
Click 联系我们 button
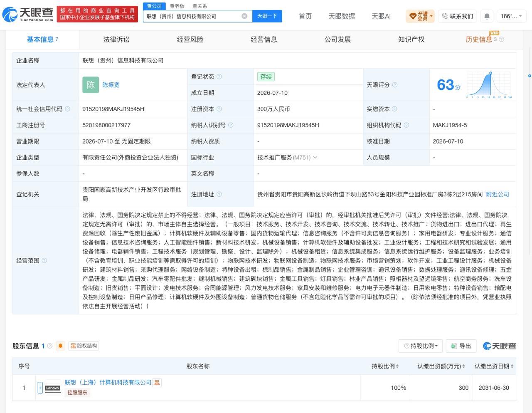pos(457,16)
